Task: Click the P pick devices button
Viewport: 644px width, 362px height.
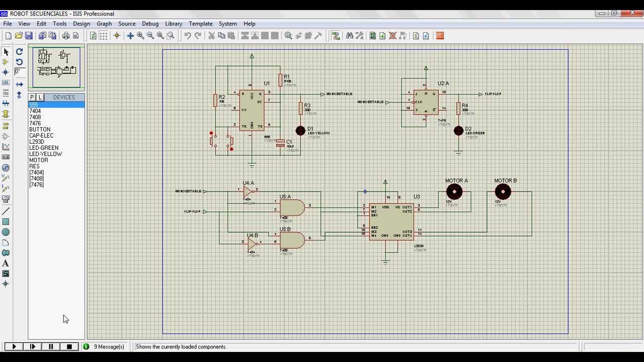Action: point(32,97)
